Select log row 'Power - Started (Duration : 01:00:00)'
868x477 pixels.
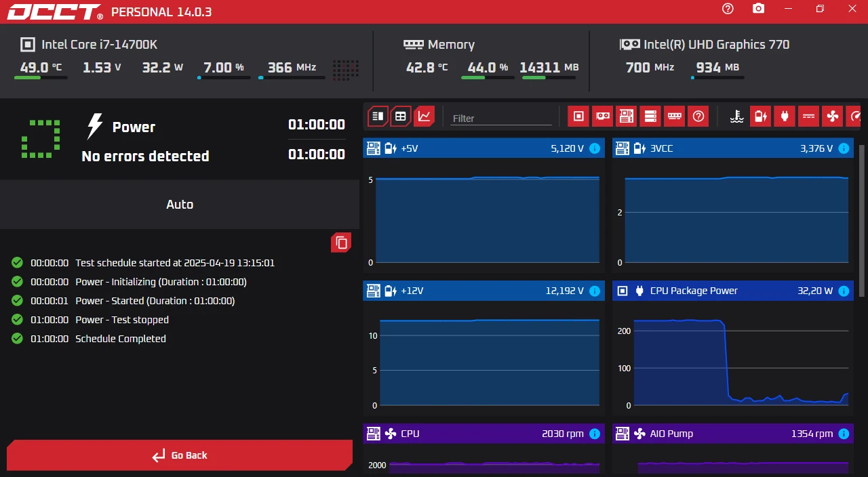coord(155,301)
